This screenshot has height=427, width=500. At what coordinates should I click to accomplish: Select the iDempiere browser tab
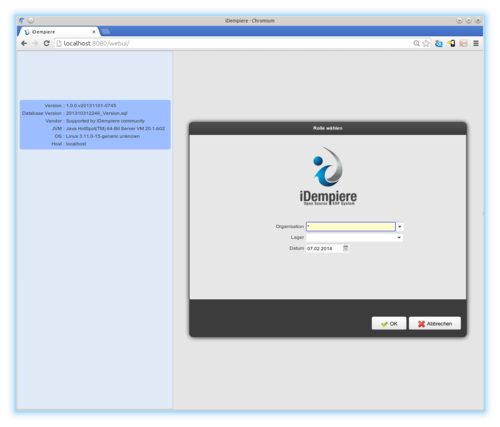[58, 32]
